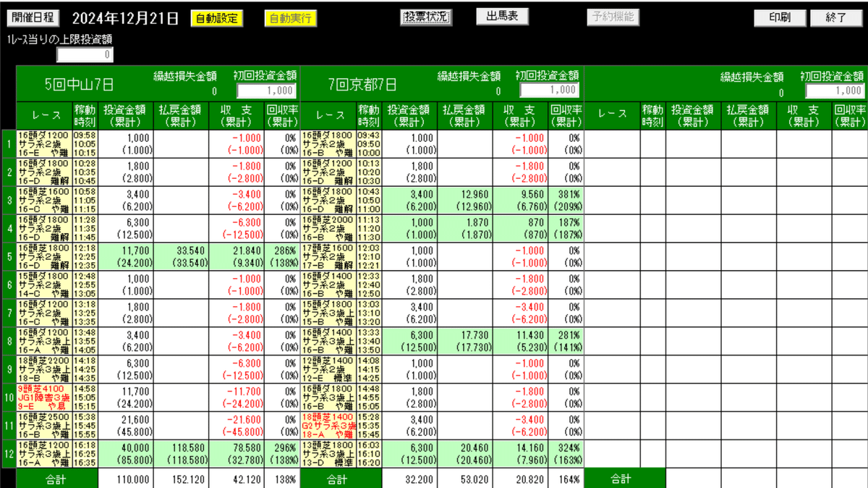868x488 pixels.
Task: Edit 初回投資金額 field for 7回京都7日
Action: click(550, 90)
